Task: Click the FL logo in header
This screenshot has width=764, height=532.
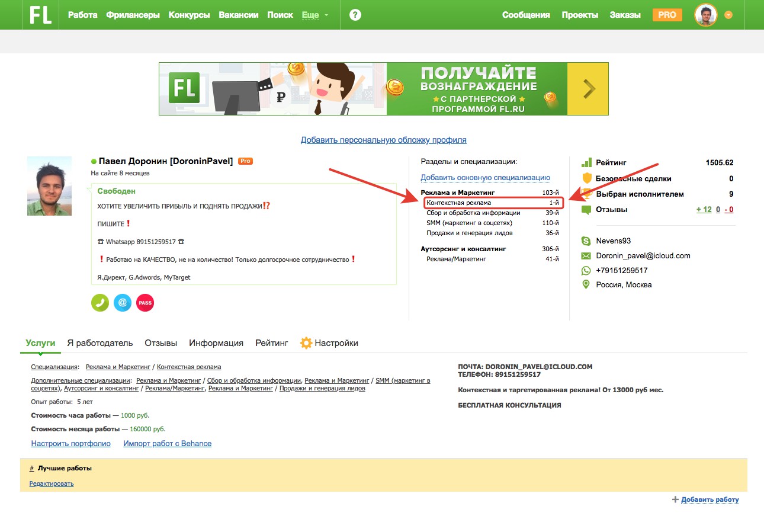Action: tap(41, 15)
